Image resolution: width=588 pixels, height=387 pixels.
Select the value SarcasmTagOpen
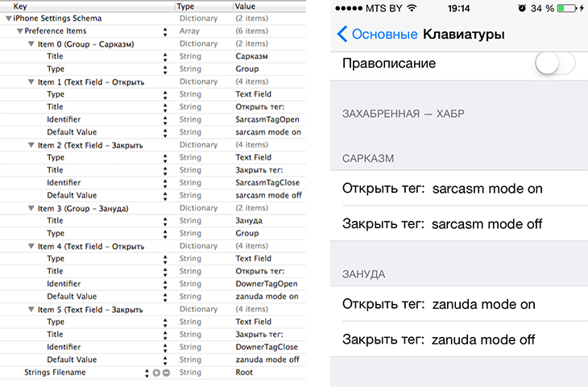pyautogui.click(x=267, y=119)
